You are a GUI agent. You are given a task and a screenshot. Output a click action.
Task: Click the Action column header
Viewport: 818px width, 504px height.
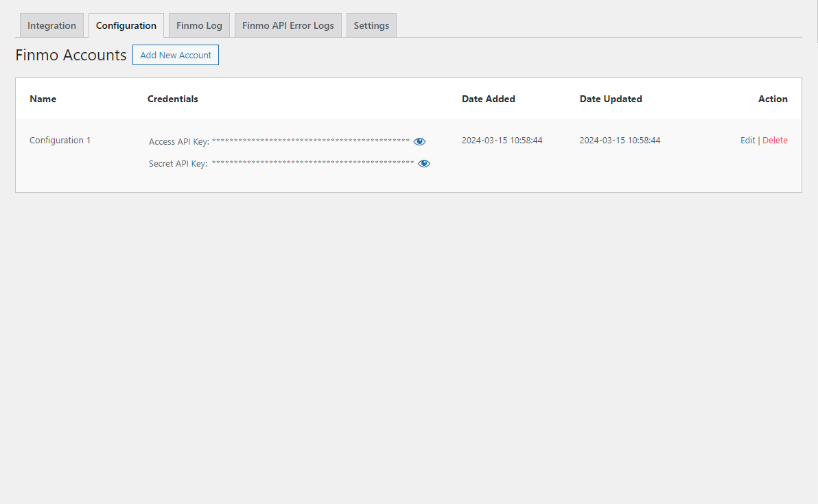point(773,99)
